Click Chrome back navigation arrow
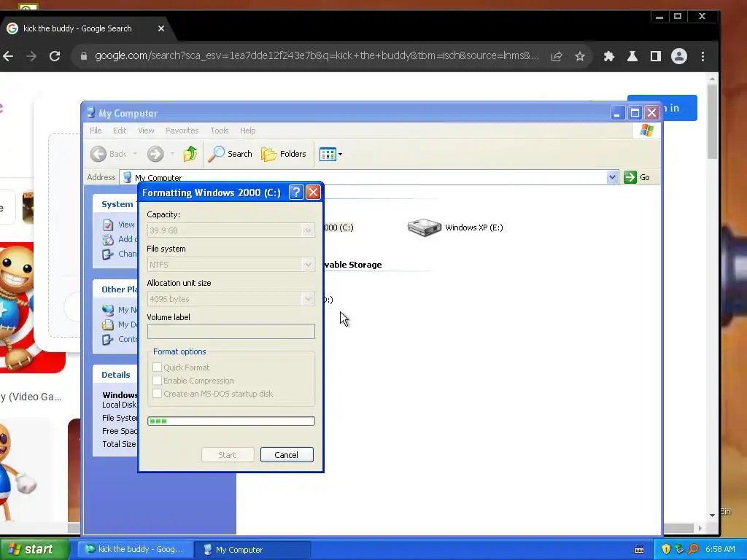Viewport: 747px width, 560px height. coord(8,56)
